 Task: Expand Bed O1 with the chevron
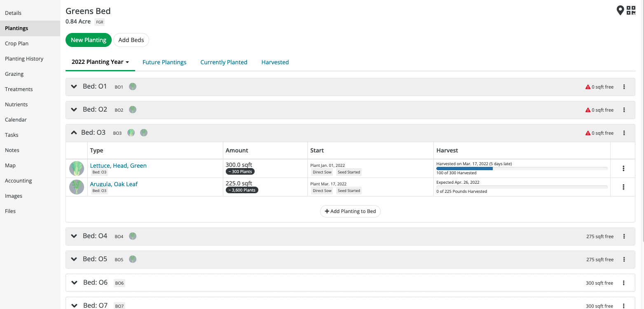(x=74, y=87)
